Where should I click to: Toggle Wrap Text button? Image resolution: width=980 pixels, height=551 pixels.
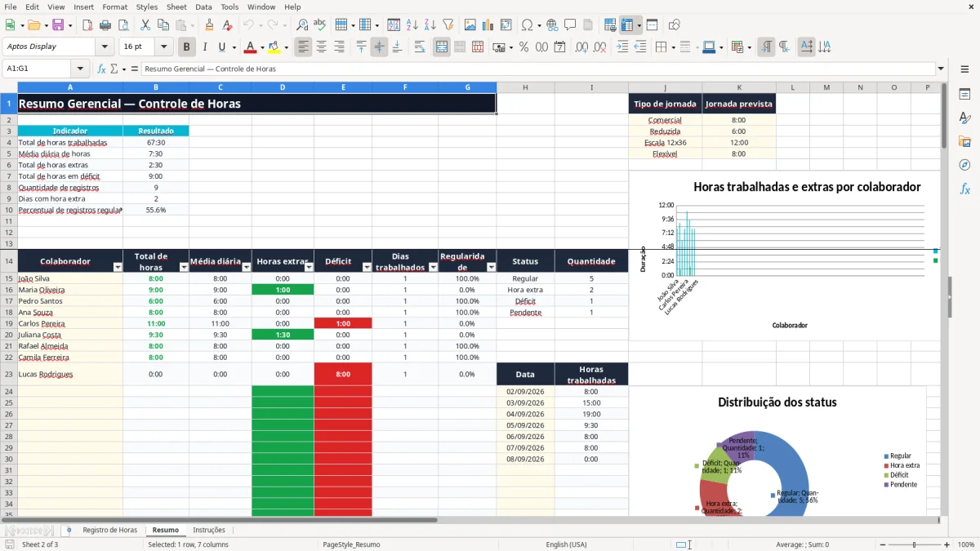[420, 47]
